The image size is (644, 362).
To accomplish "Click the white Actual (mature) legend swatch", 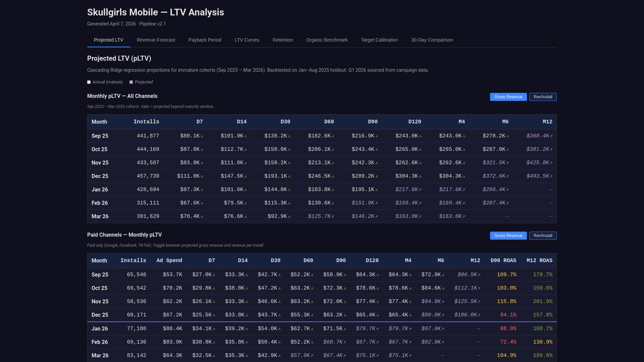I will (x=89, y=82).
